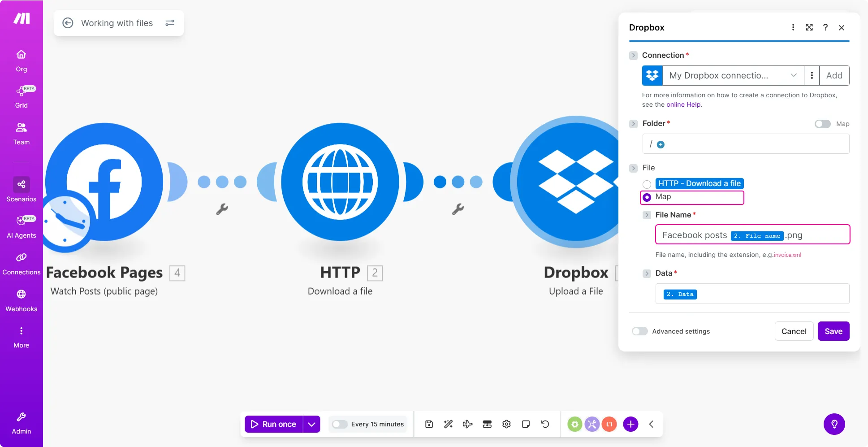Save the Dropbox module settings
The image size is (868, 447).
pyautogui.click(x=833, y=331)
